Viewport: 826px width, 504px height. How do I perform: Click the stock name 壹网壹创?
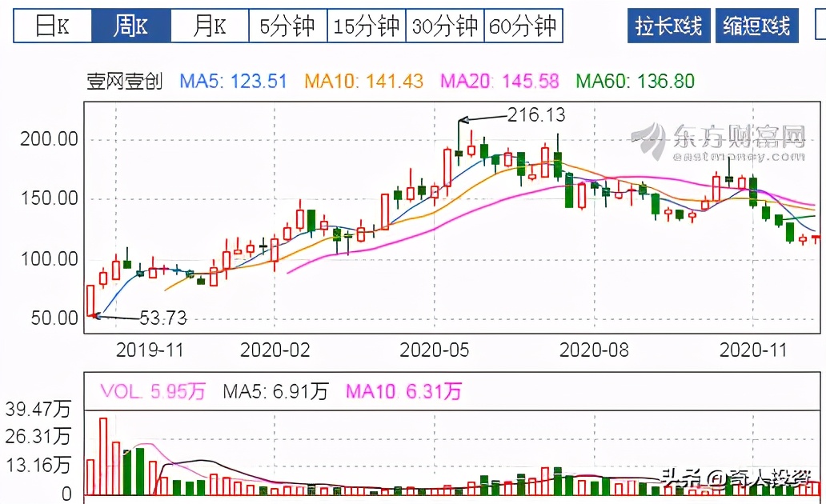click(x=117, y=81)
